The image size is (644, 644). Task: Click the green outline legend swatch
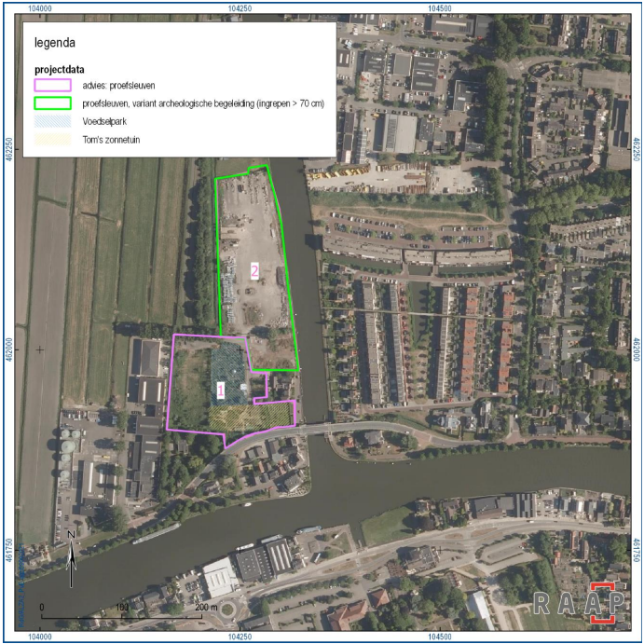52,103
